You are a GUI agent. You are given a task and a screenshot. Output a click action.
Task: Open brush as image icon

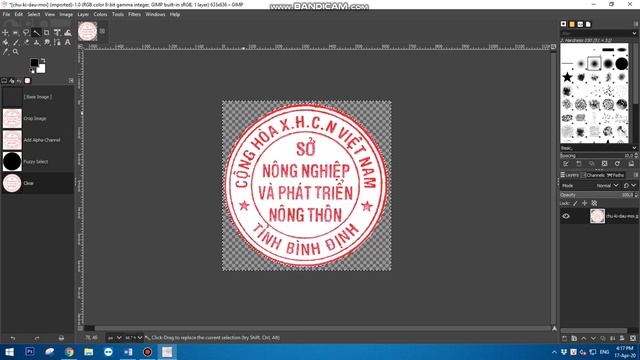pyautogui.click(x=631, y=164)
